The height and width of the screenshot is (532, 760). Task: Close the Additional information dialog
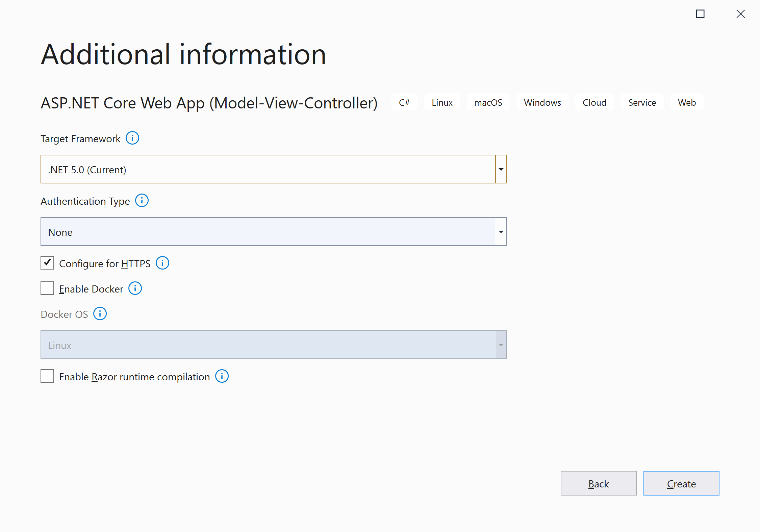(741, 14)
